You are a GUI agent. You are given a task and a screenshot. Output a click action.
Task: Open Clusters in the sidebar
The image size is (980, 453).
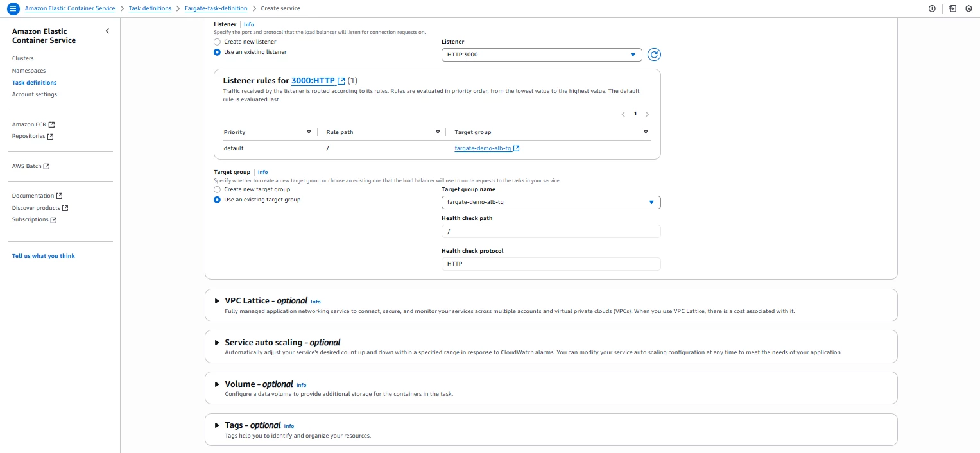pos(22,58)
